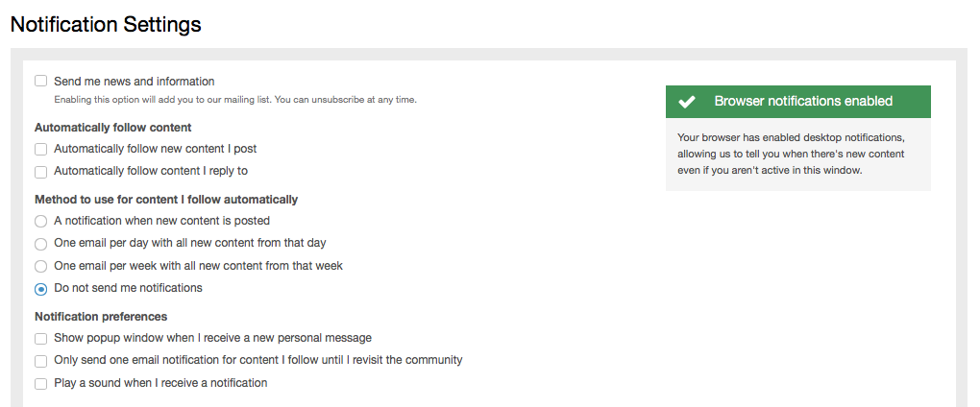Viewport: 980px width, 407px height.
Task: Select 'Do not send me notifications' radio button
Action: click(x=41, y=289)
